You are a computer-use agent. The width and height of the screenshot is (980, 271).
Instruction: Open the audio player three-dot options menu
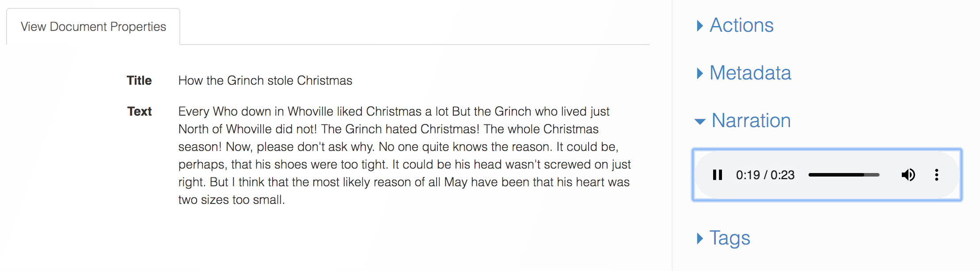click(936, 175)
